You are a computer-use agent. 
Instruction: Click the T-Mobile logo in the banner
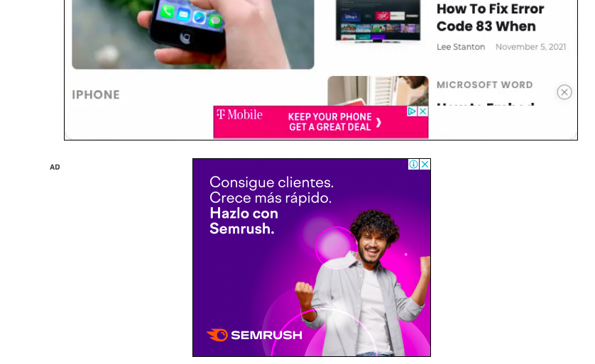(x=239, y=114)
